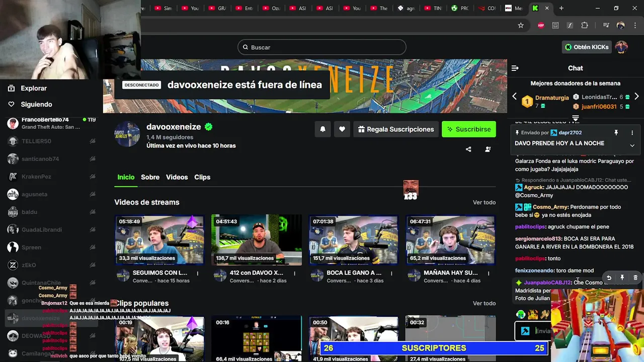
Task: Open the 06:47:31 stream video thumbnail
Action: pyautogui.click(x=451, y=240)
